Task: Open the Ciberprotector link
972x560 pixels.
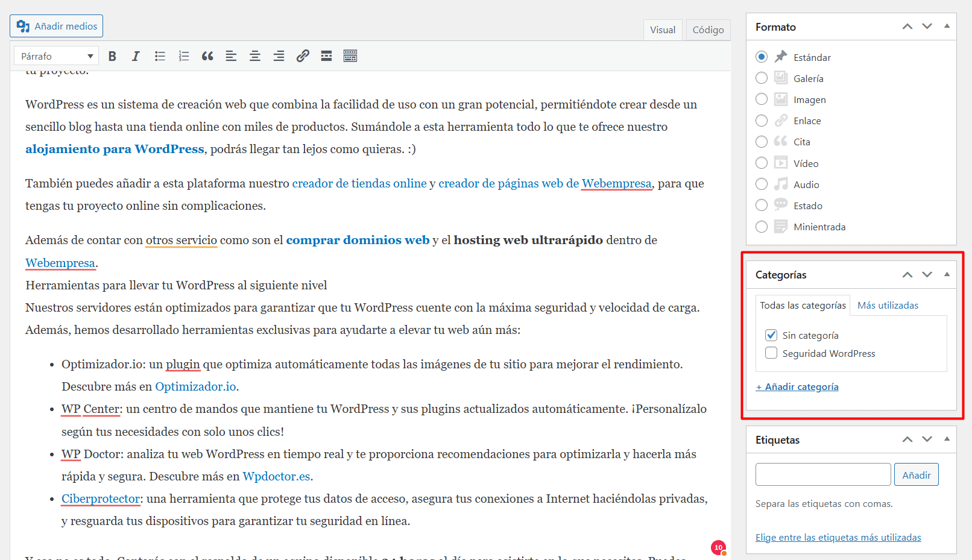Action: point(101,499)
